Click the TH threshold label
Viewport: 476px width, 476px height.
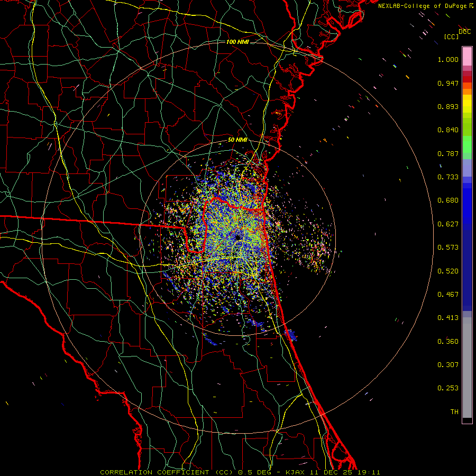[454, 412]
